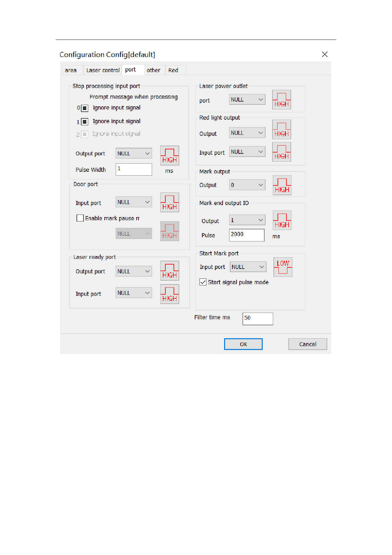Open Mark output Output dropdown

point(247,185)
